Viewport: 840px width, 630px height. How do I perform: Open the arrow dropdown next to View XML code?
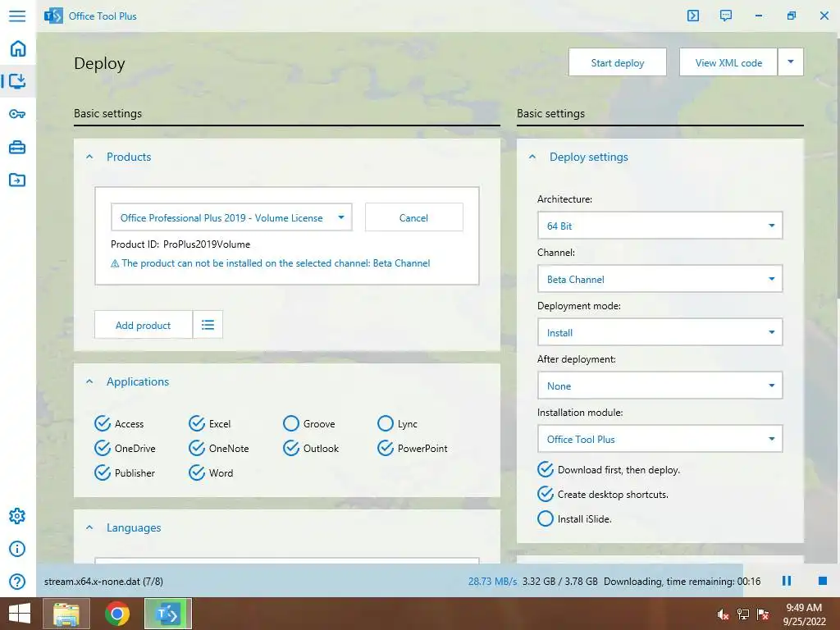pyautogui.click(x=791, y=62)
